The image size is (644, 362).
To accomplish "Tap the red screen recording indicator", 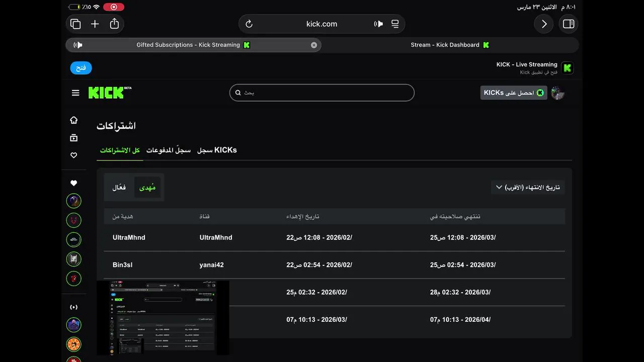I will point(114,7).
